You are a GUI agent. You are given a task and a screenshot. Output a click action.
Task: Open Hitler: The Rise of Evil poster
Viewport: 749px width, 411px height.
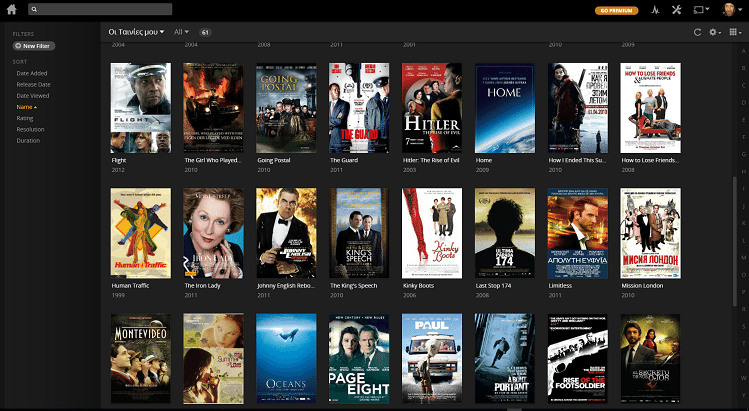pos(432,108)
